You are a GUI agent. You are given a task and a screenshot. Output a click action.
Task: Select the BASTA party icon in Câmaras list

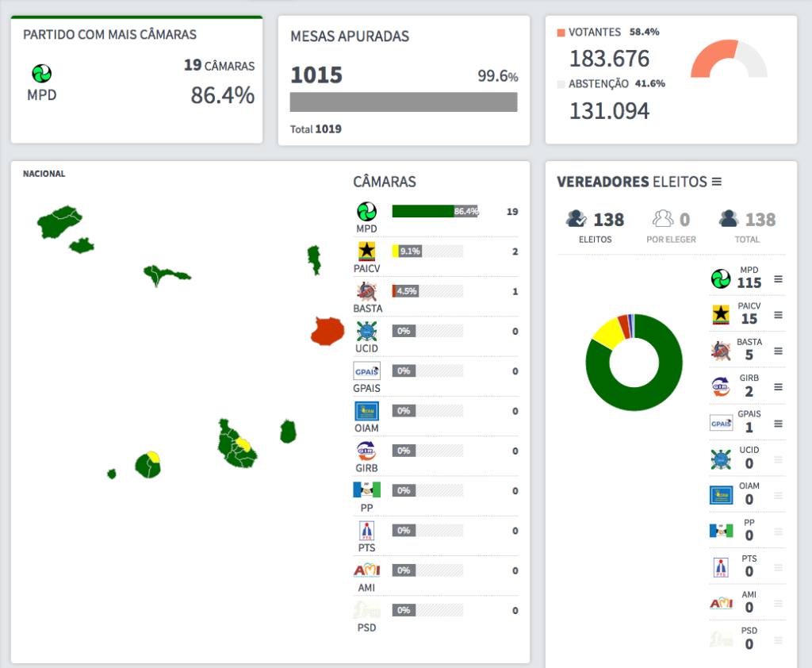(366, 291)
